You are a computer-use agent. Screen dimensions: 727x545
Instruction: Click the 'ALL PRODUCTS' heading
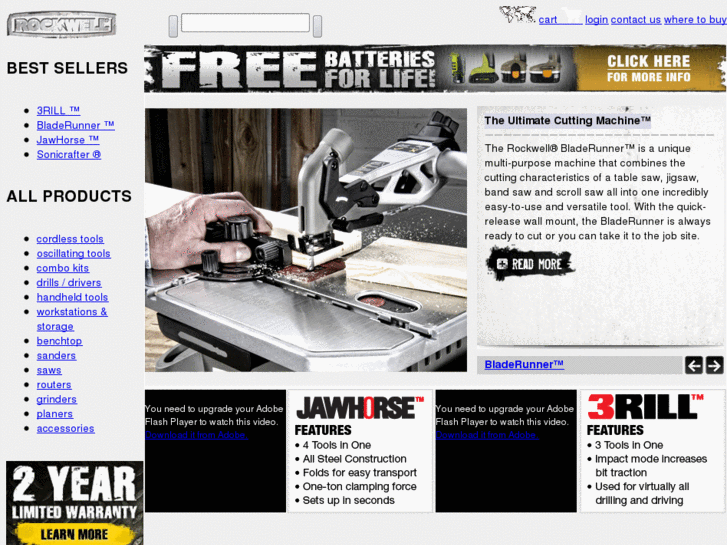(x=69, y=196)
